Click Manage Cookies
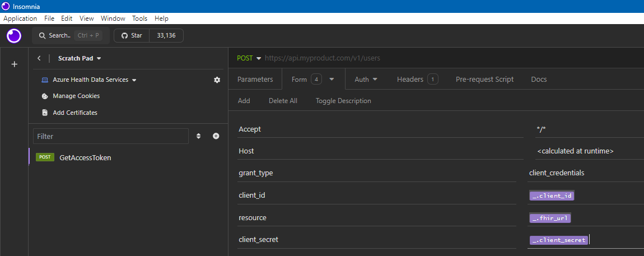Viewport: 644px width, 256px height. [76, 96]
